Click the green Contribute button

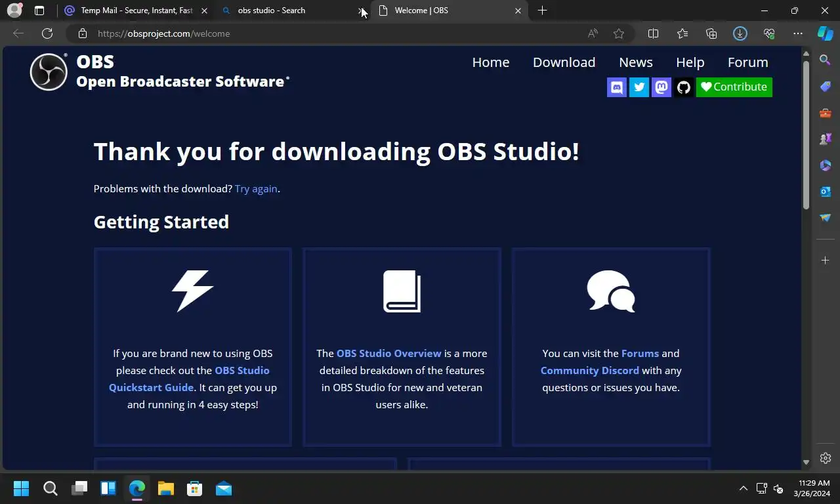(x=734, y=87)
